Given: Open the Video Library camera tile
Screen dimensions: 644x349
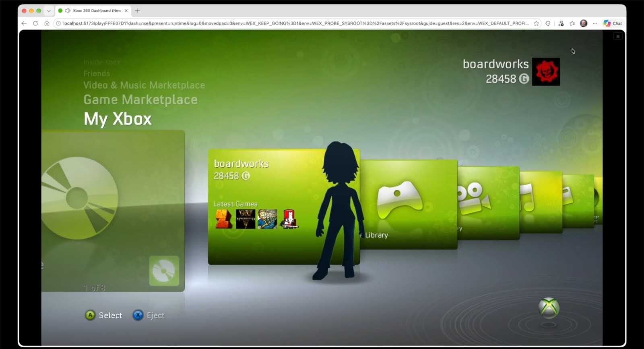Looking at the screenshot, I should (488, 203).
